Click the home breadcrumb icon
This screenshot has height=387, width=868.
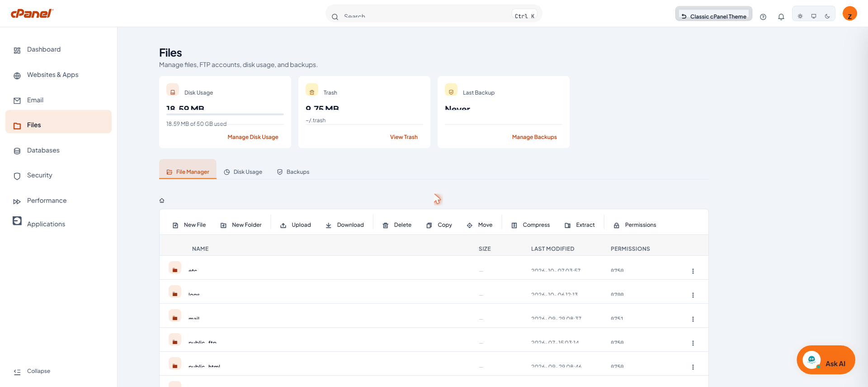pyautogui.click(x=162, y=201)
